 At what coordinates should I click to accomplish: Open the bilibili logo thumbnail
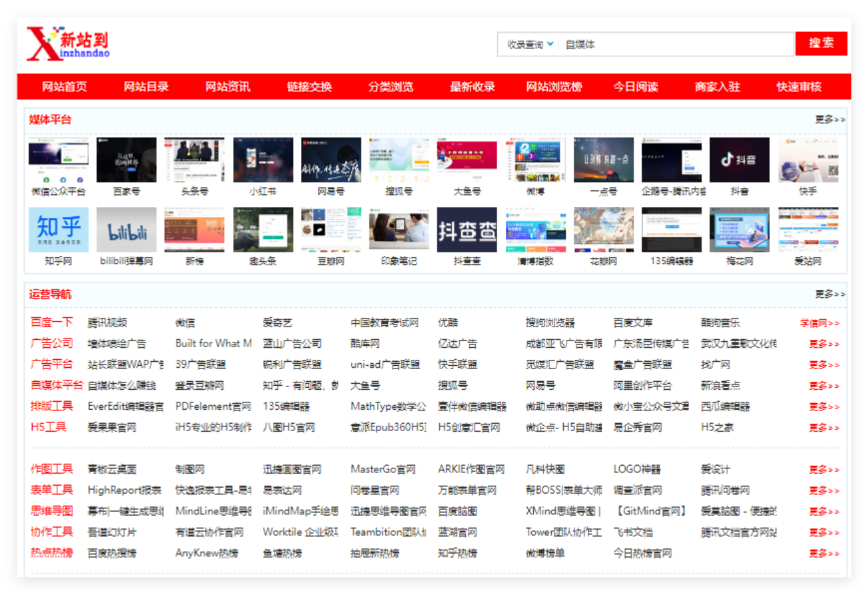(126, 229)
